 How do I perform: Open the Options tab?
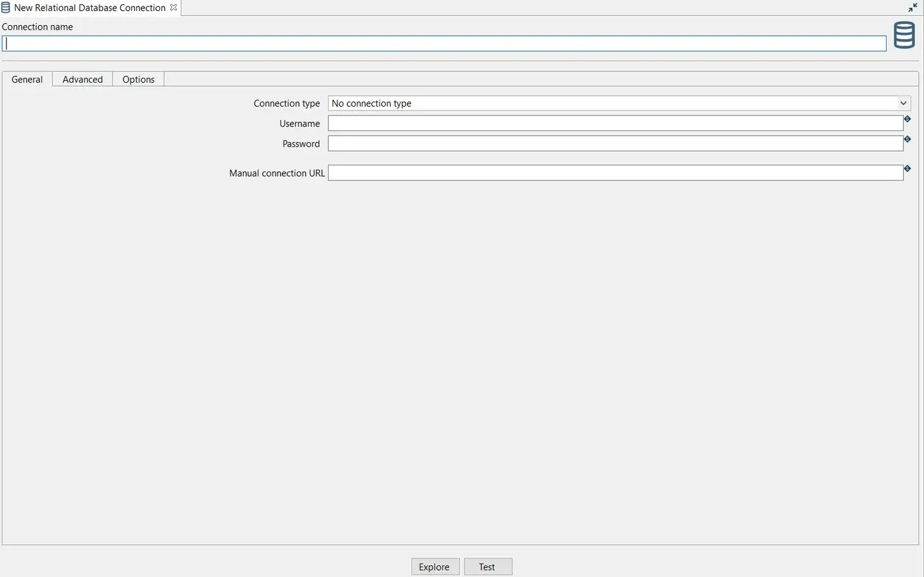(x=138, y=79)
